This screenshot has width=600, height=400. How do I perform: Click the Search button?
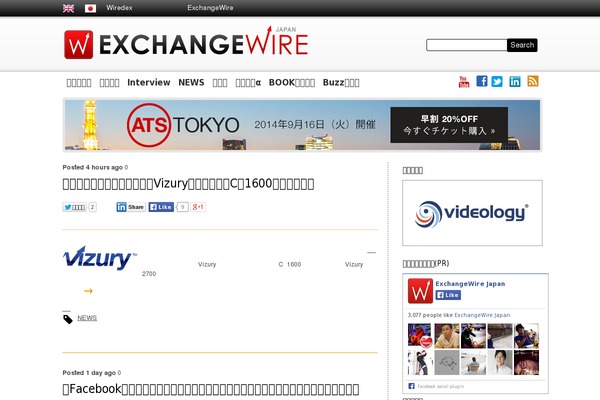522,45
